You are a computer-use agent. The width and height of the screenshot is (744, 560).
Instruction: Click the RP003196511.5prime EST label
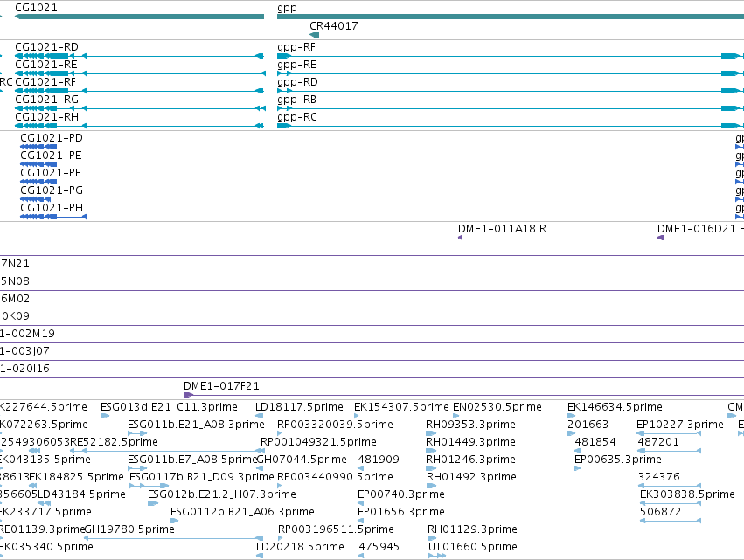pos(336,529)
